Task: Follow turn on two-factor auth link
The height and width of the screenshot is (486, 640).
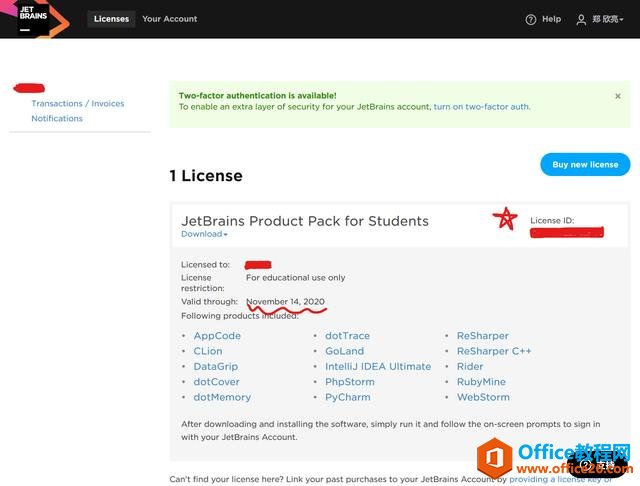Action: (482, 107)
